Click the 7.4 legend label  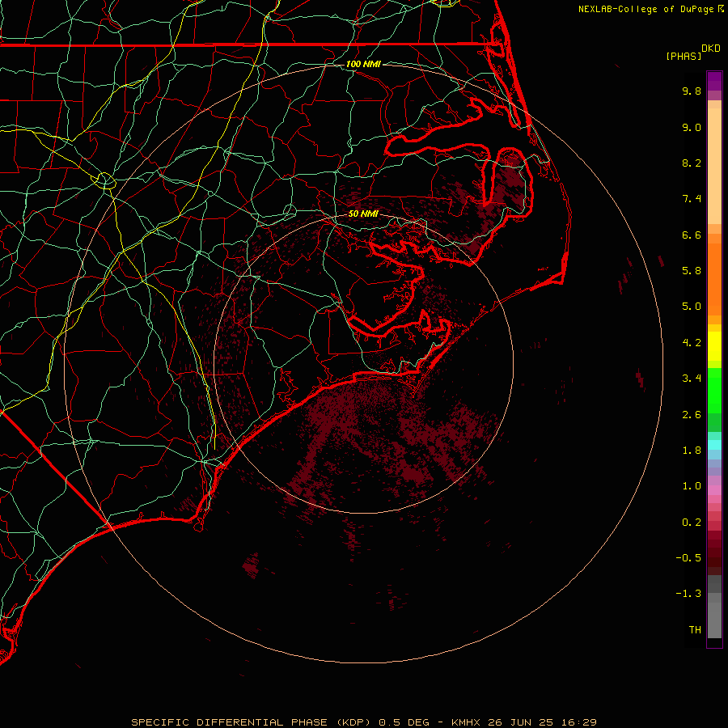point(692,199)
